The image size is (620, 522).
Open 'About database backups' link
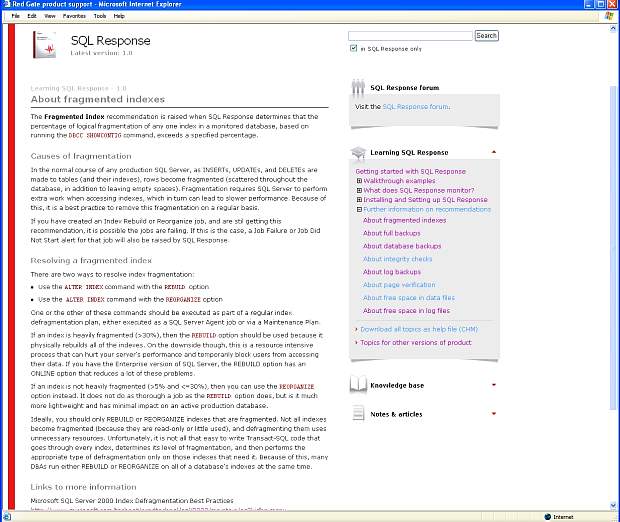click(402, 246)
